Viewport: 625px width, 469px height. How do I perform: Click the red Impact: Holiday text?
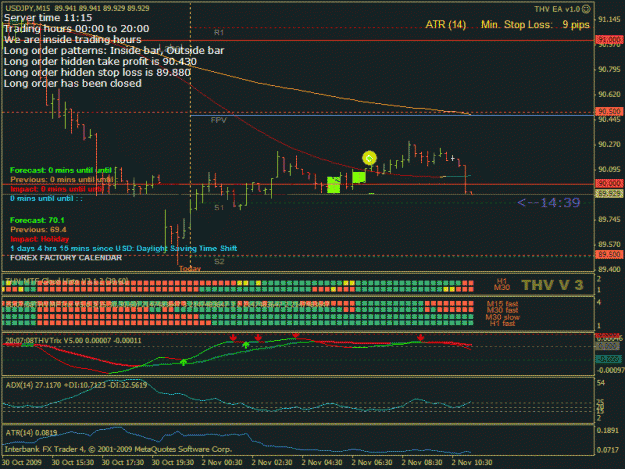(x=39, y=239)
